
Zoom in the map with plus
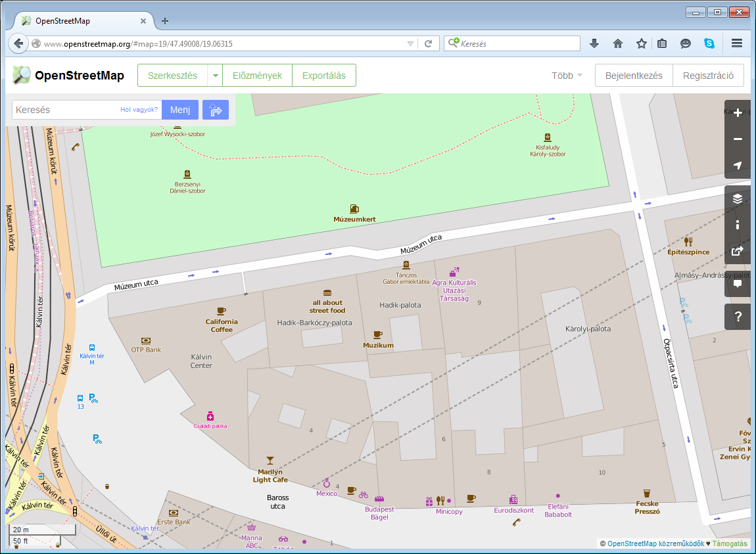(737, 113)
